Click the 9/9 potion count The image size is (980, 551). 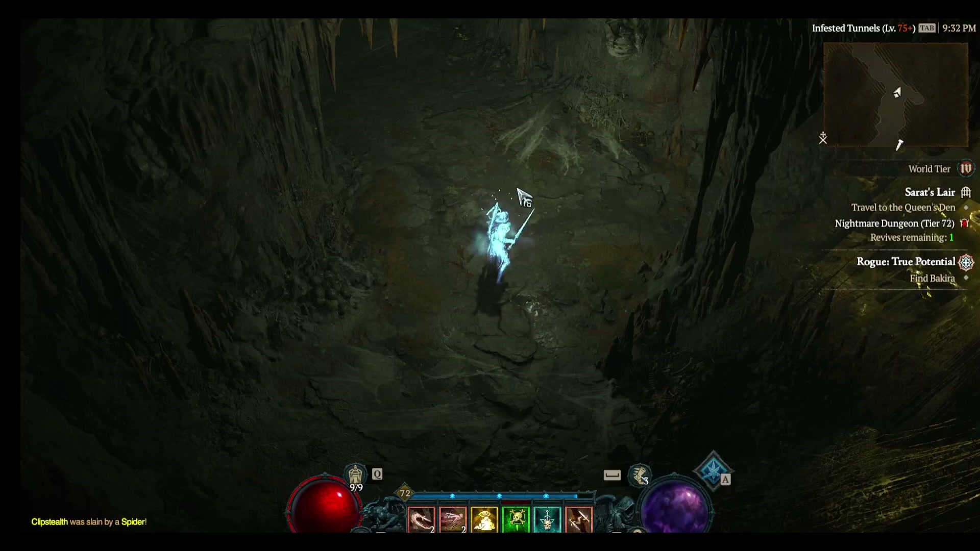pos(356,488)
